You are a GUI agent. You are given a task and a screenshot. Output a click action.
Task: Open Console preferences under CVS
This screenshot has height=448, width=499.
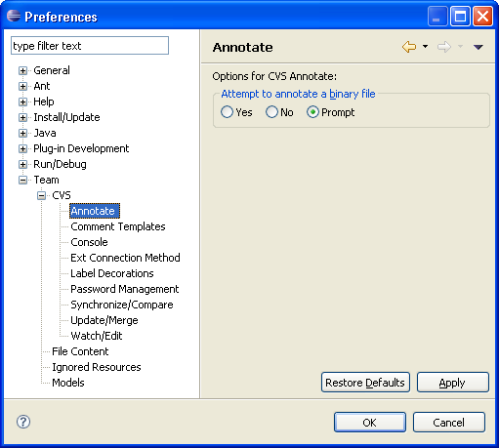pyautogui.click(x=89, y=242)
